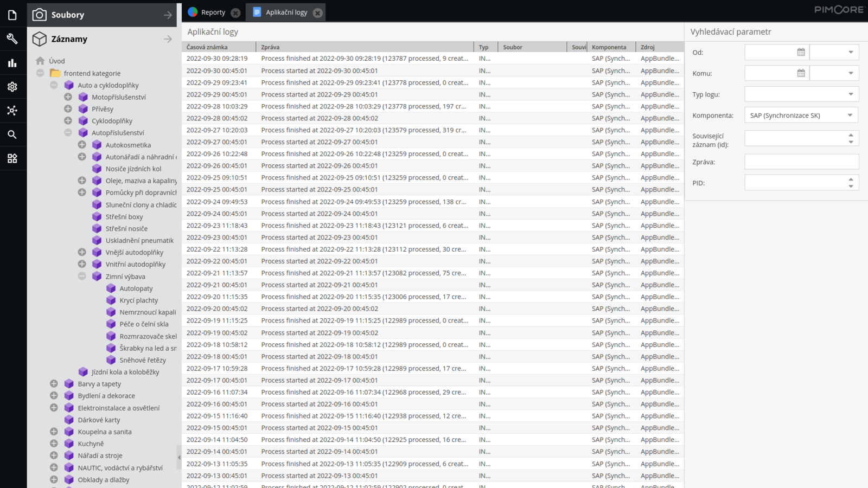This screenshot has height=488, width=868.
Task: Expand Nářadí a stroje node
Action: pos(54,455)
